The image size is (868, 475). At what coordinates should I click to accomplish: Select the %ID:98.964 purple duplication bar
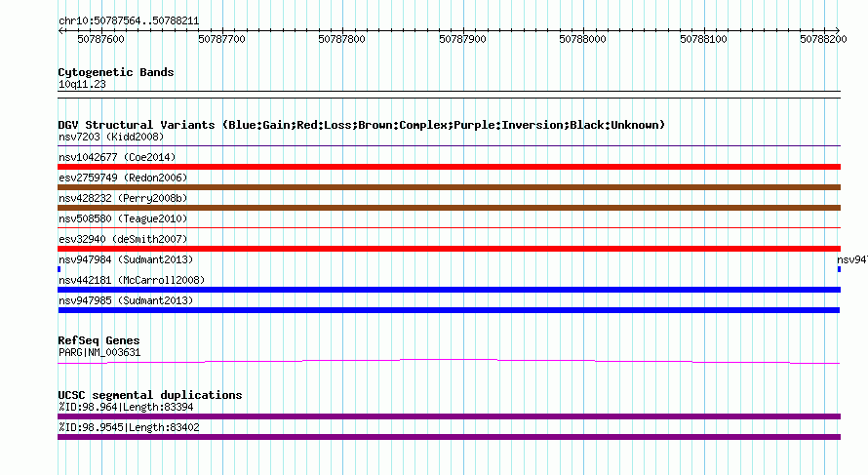(x=449, y=416)
